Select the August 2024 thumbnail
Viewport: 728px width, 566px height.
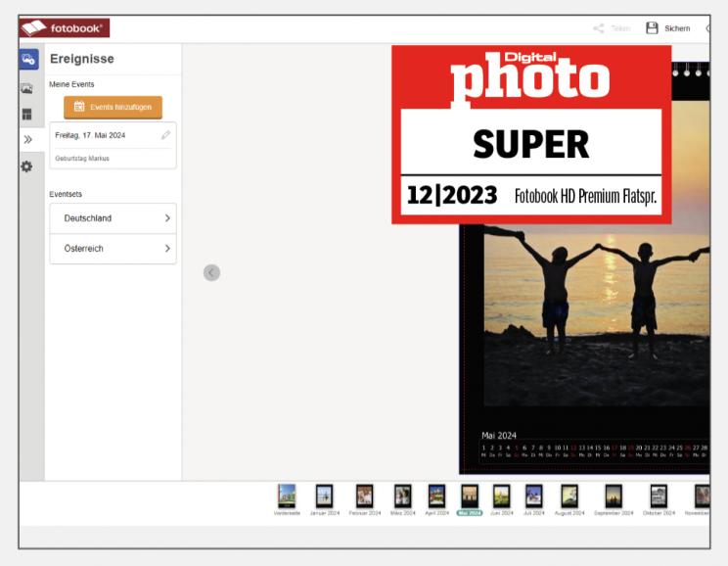click(x=569, y=496)
